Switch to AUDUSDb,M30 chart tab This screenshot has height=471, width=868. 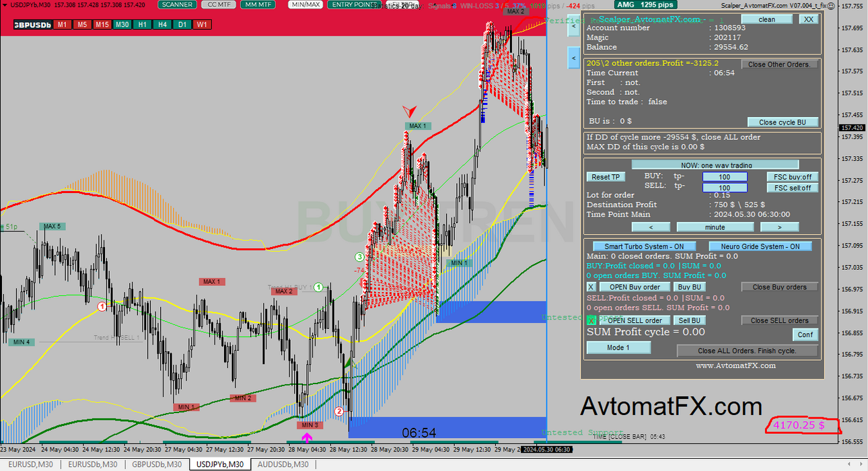point(283,464)
